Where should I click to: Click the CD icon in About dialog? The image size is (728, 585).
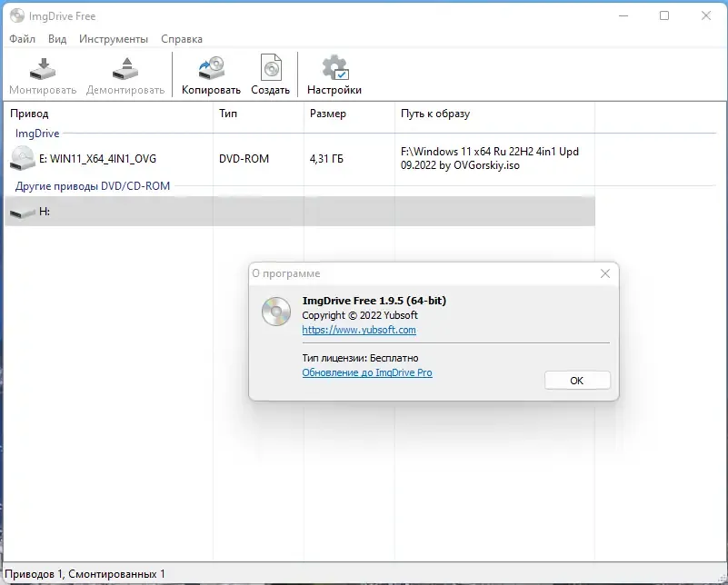276,312
